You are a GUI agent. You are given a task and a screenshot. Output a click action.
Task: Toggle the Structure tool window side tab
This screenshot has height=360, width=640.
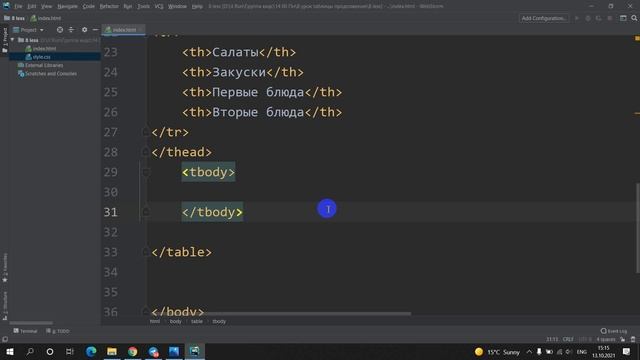click(x=5, y=306)
